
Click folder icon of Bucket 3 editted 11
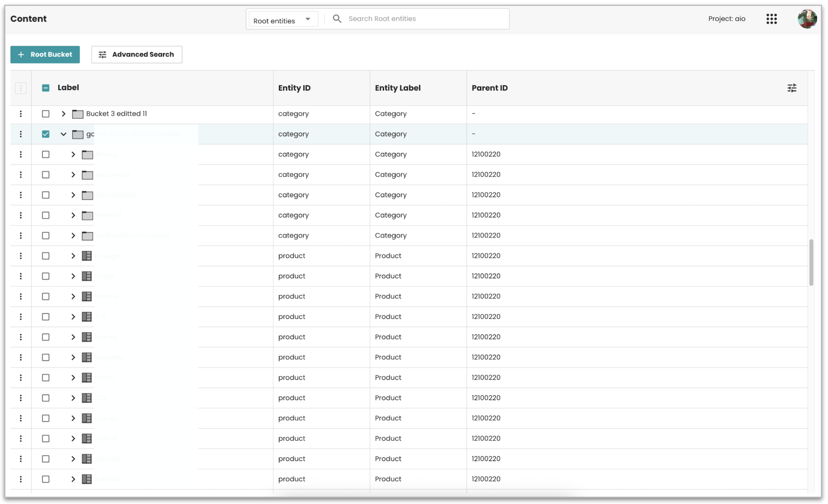point(78,114)
